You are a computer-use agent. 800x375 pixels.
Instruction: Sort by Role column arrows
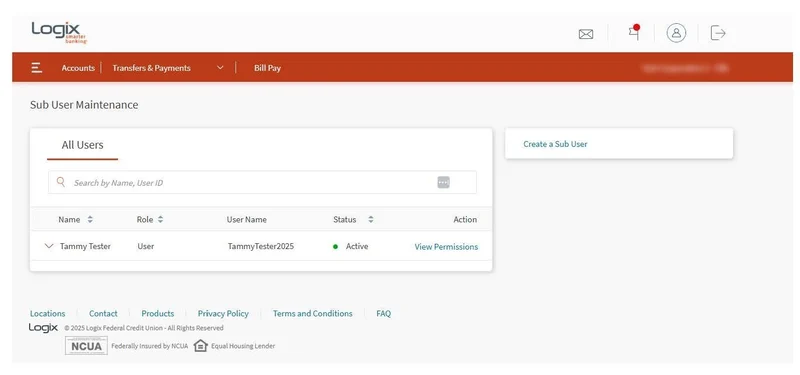click(160, 219)
